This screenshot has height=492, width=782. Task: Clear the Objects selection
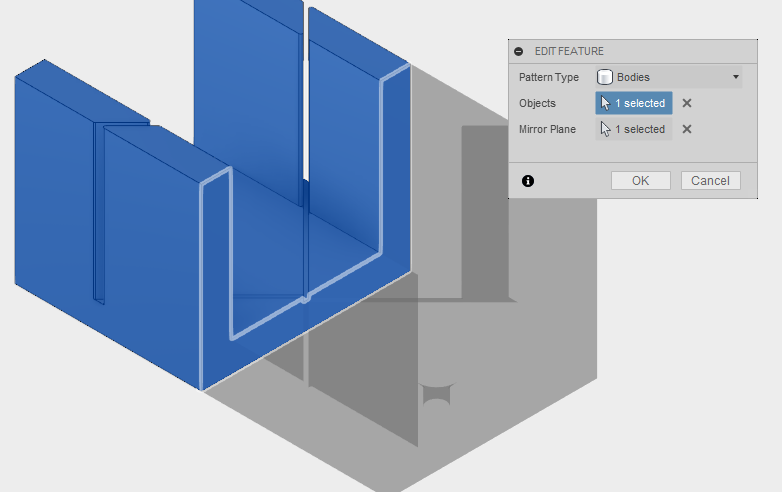pos(687,103)
